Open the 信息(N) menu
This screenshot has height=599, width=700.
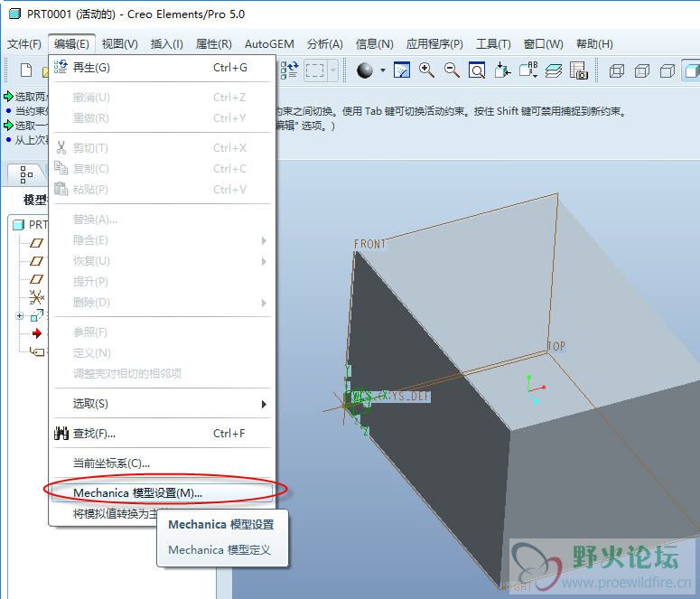[374, 44]
